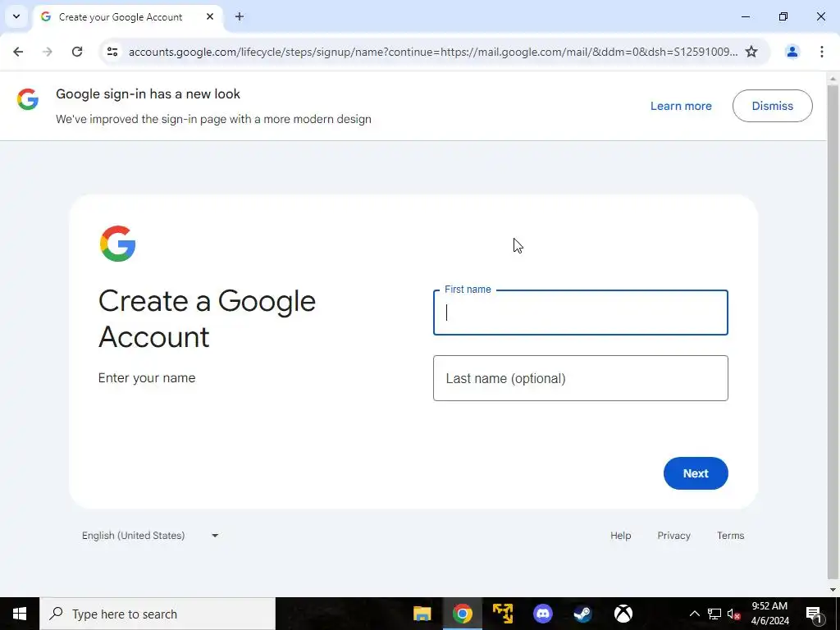Image resolution: width=840 pixels, height=630 pixels.
Task: Click the muted volume tray icon
Action: tap(734, 614)
